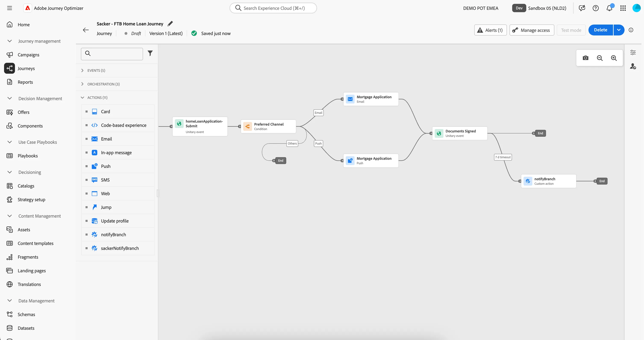Click the Alerts (1) button

pyautogui.click(x=490, y=30)
